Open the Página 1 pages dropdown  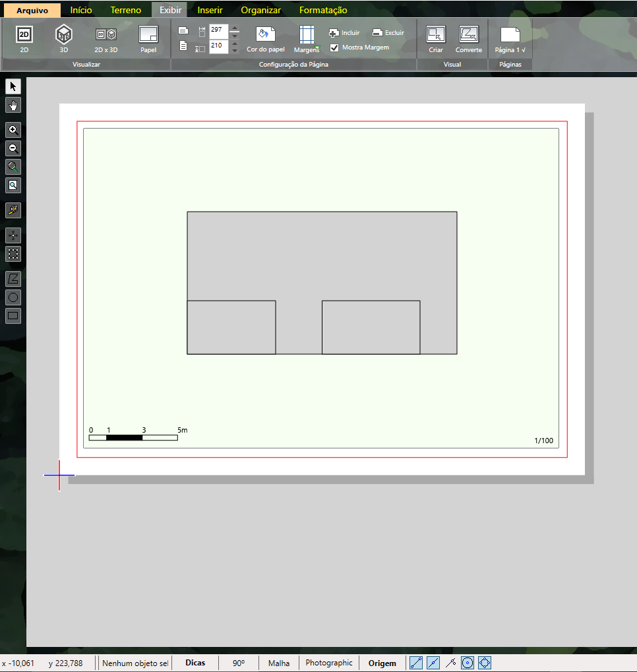coord(510,39)
